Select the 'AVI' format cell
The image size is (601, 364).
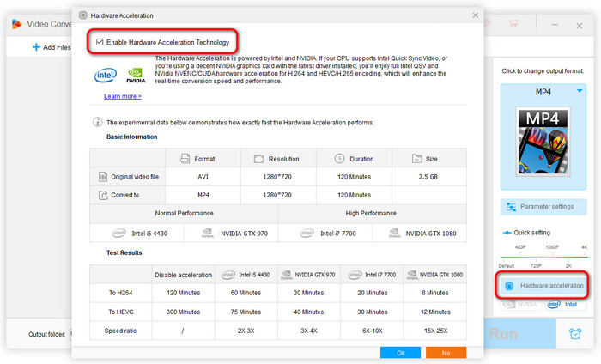point(203,177)
